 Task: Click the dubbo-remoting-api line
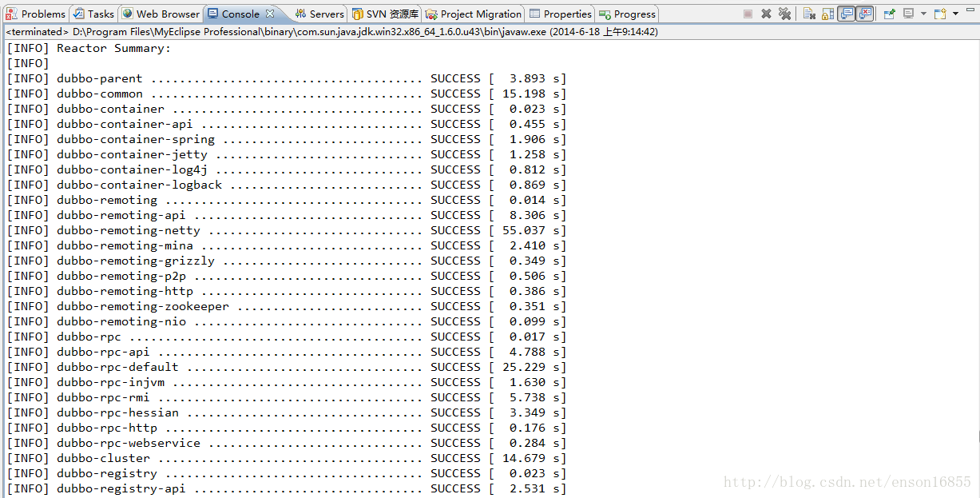coord(287,215)
